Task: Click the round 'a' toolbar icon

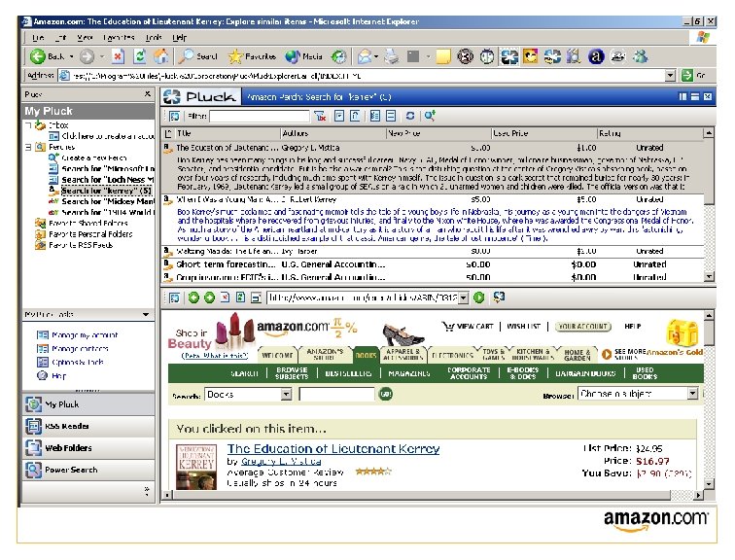Action: [596, 56]
